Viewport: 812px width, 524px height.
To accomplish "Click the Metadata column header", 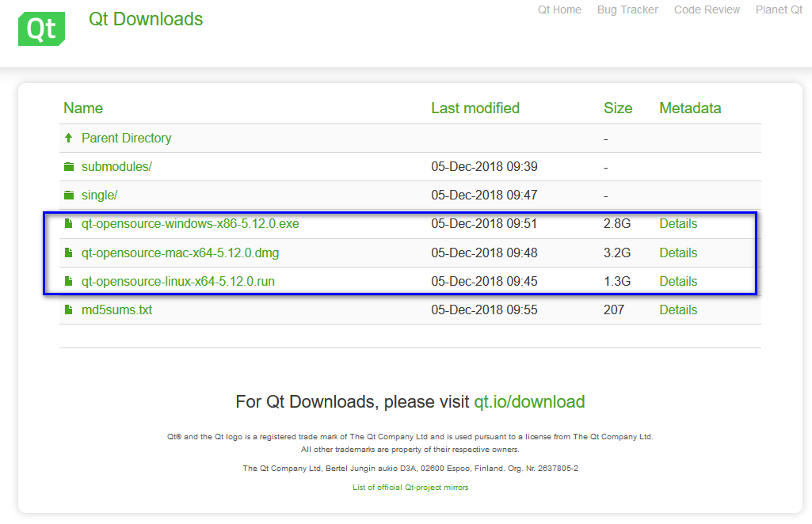I will (690, 108).
